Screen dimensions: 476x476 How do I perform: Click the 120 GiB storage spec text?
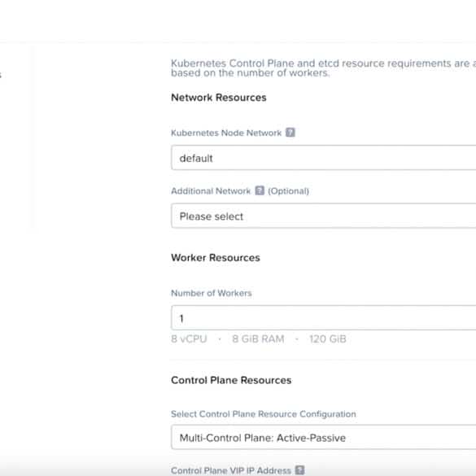click(328, 338)
